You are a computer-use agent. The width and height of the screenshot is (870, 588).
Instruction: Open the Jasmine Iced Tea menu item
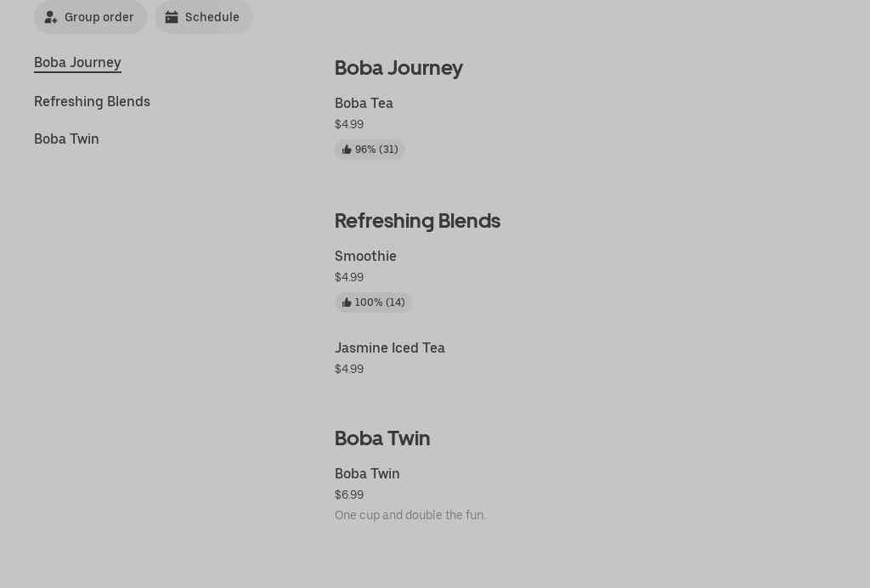click(x=390, y=348)
